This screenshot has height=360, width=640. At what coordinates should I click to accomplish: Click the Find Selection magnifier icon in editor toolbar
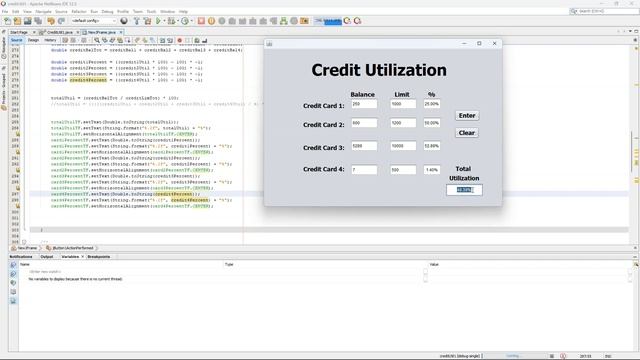[97, 40]
